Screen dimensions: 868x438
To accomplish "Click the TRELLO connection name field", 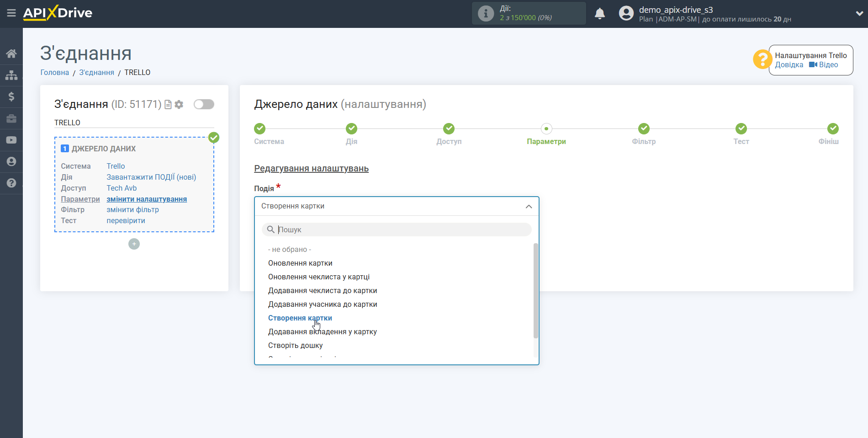I will click(x=134, y=123).
